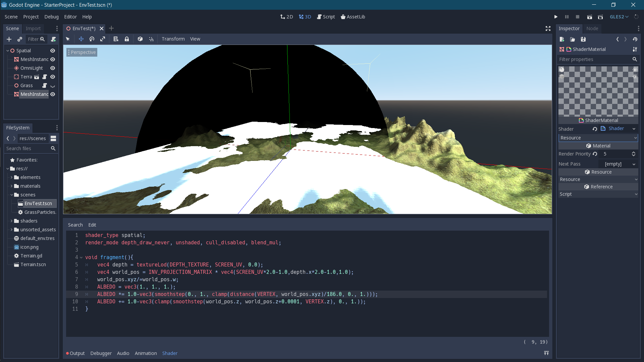Save the current resource in the Inspector
This screenshot has width=644, height=362.
click(583, 39)
